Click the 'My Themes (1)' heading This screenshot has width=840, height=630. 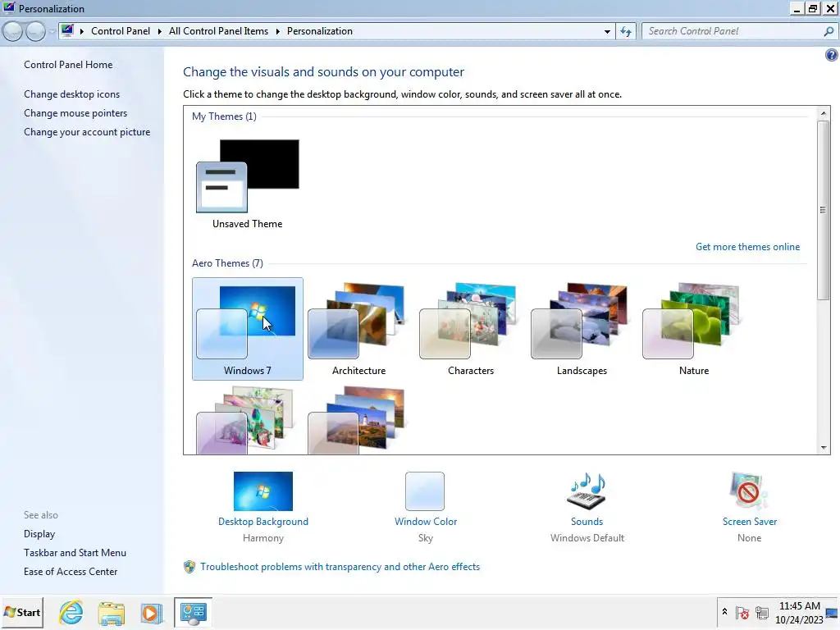click(x=224, y=116)
